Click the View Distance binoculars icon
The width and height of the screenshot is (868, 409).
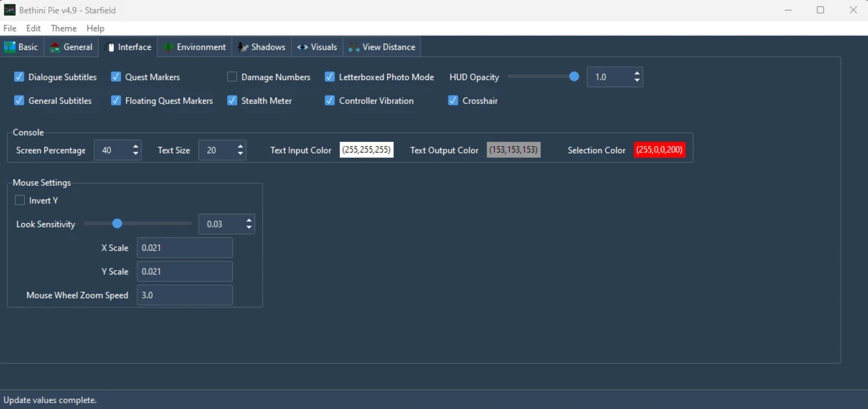pyautogui.click(x=354, y=47)
